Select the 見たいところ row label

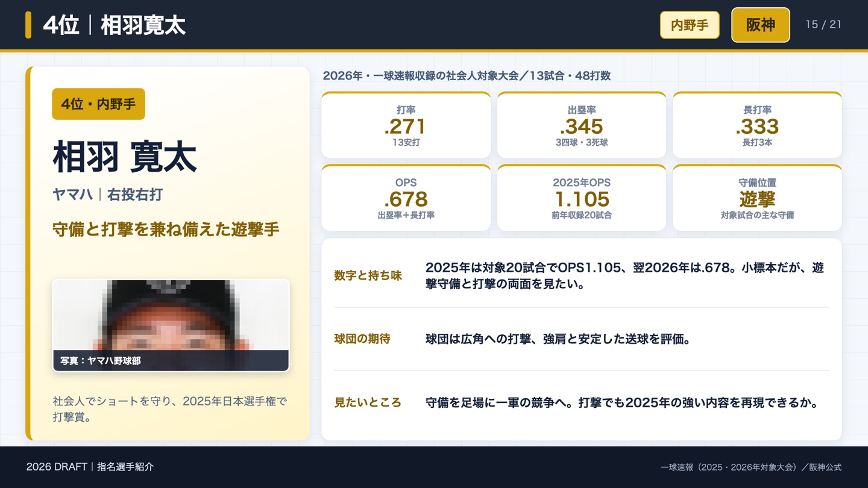point(368,402)
